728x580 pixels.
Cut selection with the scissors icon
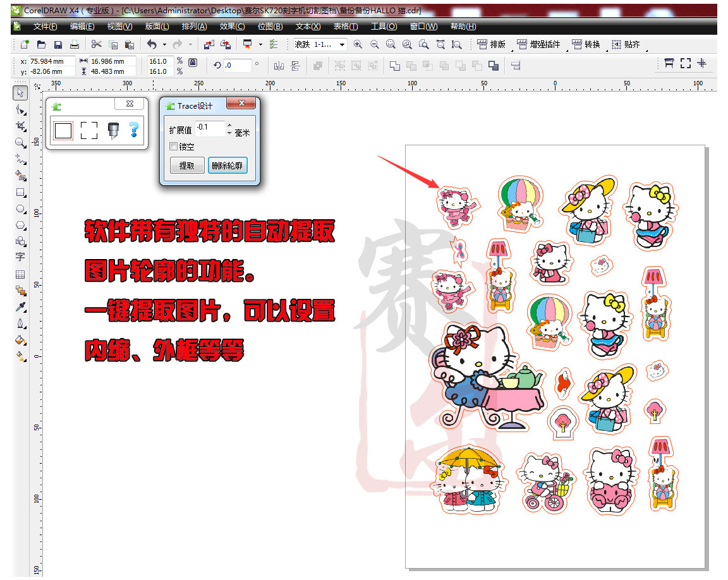pos(96,44)
